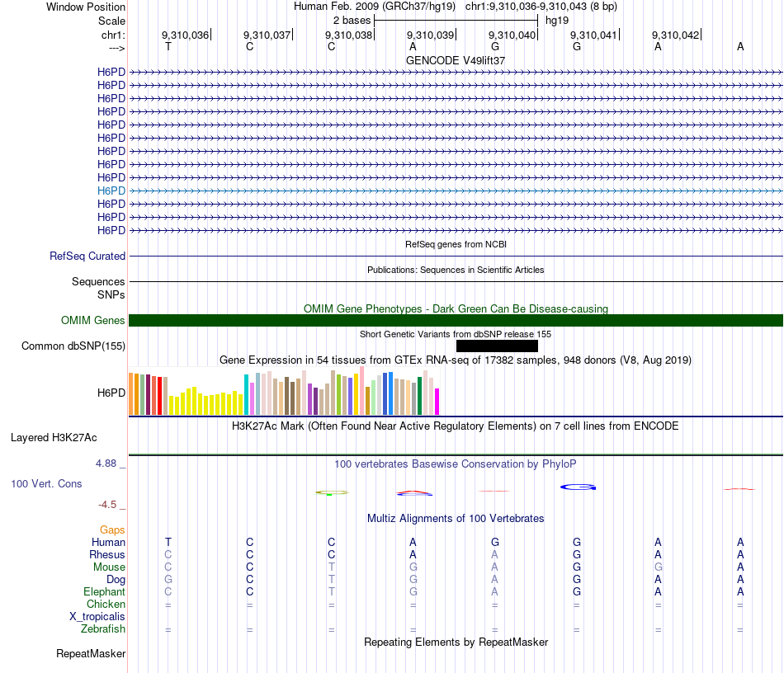The height and width of the screenshot is (673, 784).
Task: Click the orange Gaps label
Action: (112, 529)
